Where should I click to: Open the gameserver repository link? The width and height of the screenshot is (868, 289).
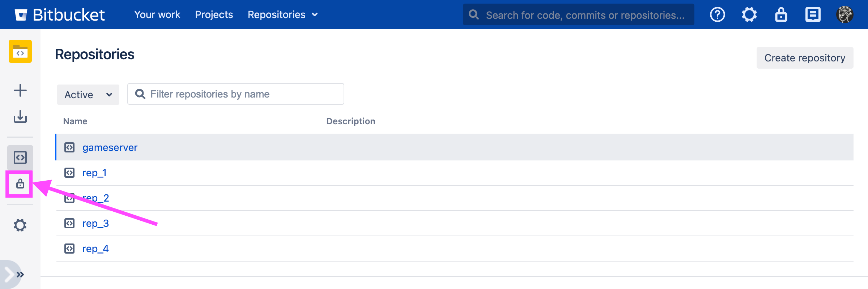click(x=110, y=147)
